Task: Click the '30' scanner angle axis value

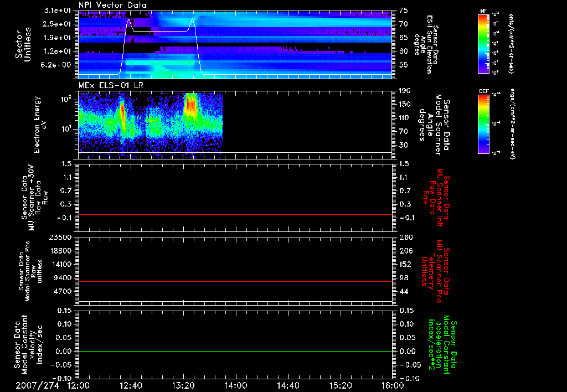Action: (x=404, y=145)
